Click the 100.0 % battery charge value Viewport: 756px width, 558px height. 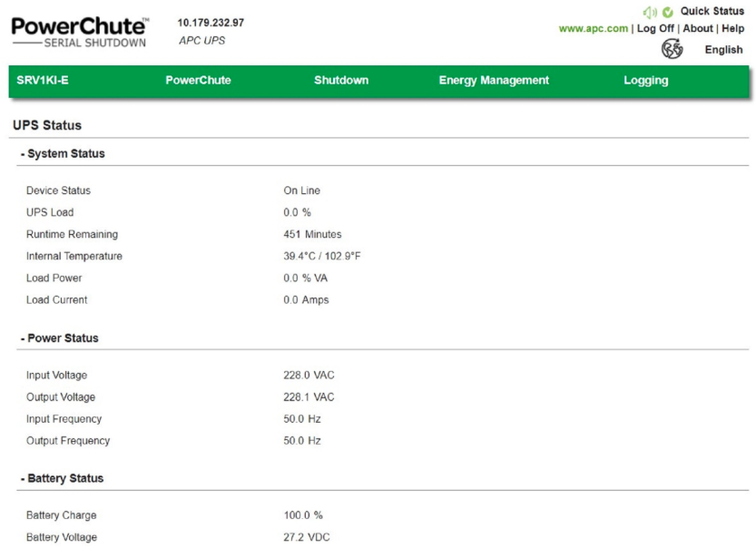coord(303,515)
